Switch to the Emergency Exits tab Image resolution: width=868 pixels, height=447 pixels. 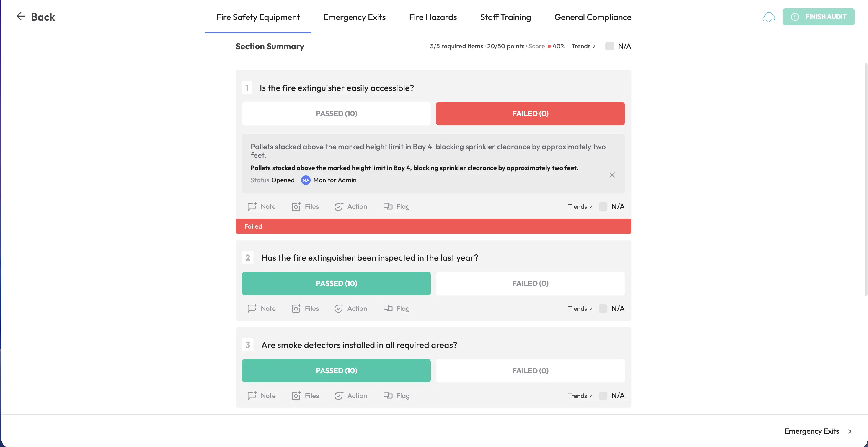tap(354, 17)
